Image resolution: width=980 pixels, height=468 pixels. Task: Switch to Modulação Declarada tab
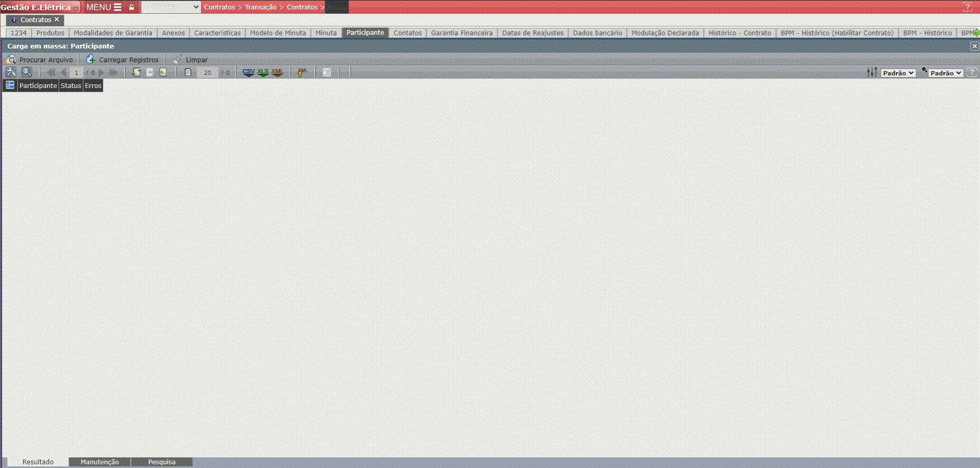(665, 33)
